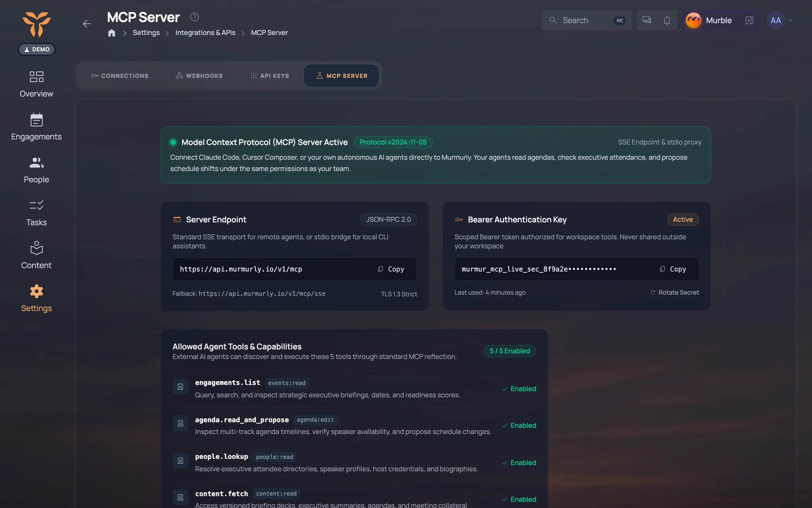Image resolution: width=812 pixels, height=508 pixels.
Task: Switch to the Connections tab
Action: (120, 76)
